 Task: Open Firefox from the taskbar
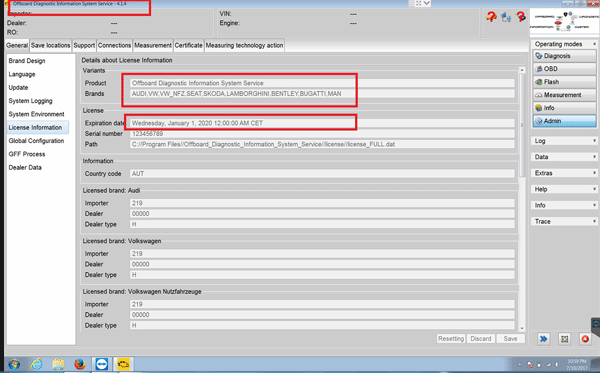point(80,364)
